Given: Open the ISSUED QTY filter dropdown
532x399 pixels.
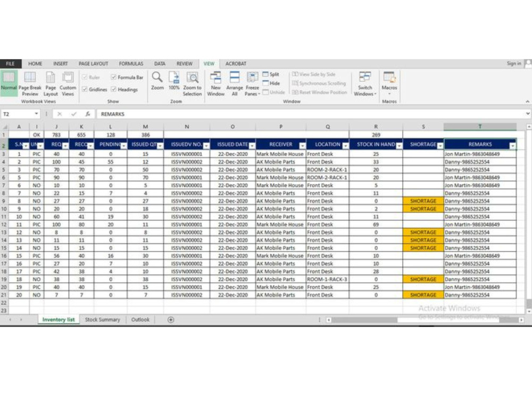Looking at the screenshot, I should 160,146.
